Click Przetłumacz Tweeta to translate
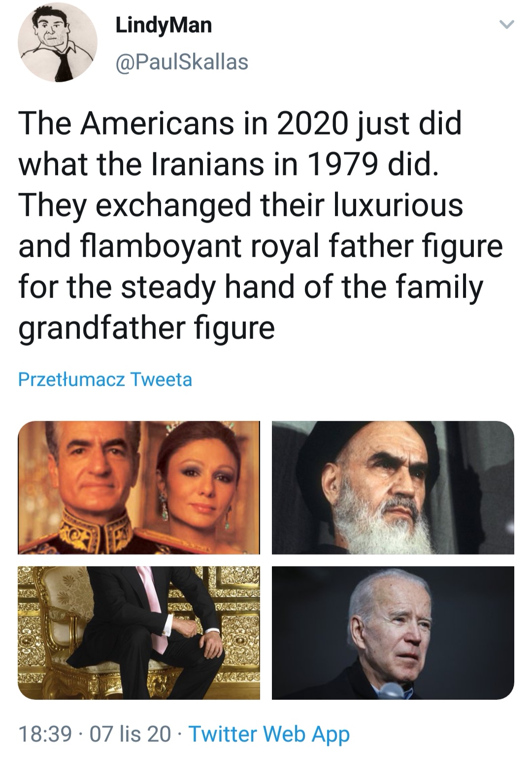The width and height of the screenshot is (532, 757). [105, 380]
